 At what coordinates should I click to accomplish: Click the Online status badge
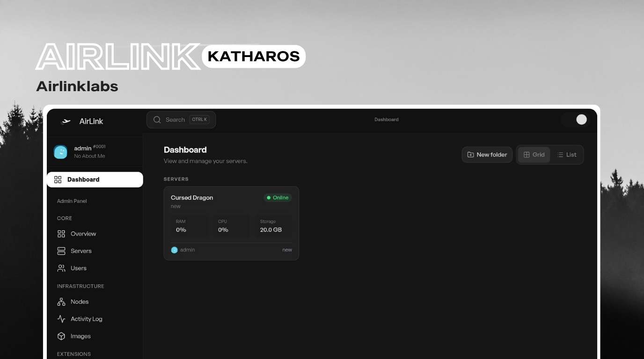pos(278,198)
